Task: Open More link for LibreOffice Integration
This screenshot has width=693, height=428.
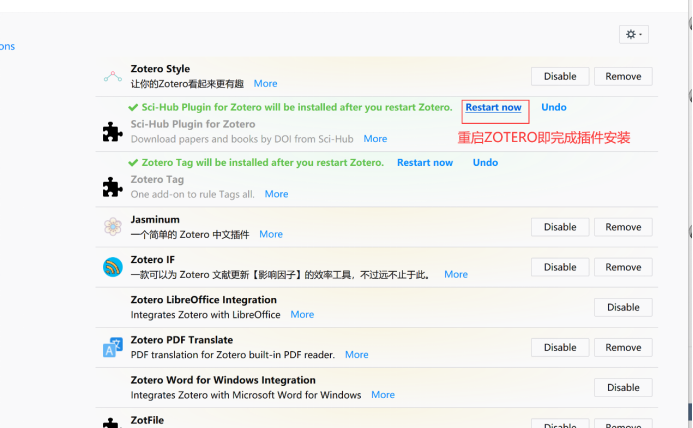Action: point(302,315)
